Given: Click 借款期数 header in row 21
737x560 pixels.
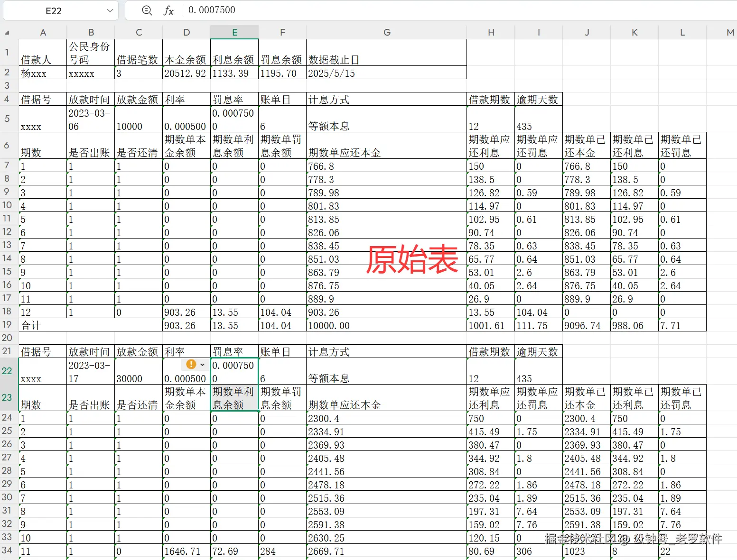Looking at the screenshot, I should click(x=491, y=351).
